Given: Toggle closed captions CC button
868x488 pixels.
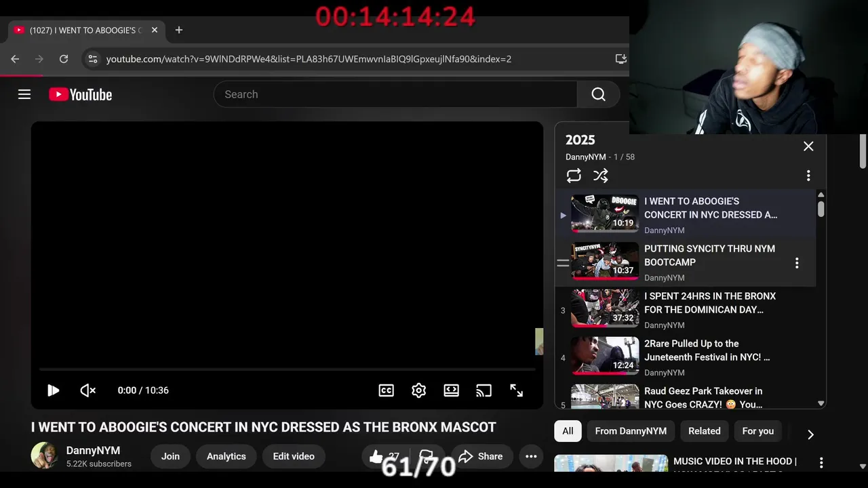Looking at the screenshot, I should pyautogui.click(x=387, y=390).
